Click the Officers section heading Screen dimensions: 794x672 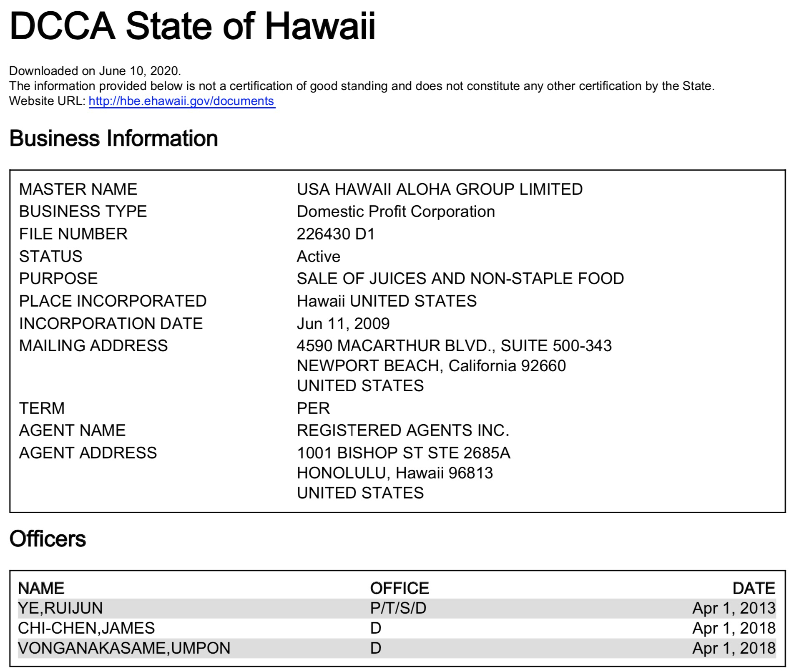coord(48,539)
